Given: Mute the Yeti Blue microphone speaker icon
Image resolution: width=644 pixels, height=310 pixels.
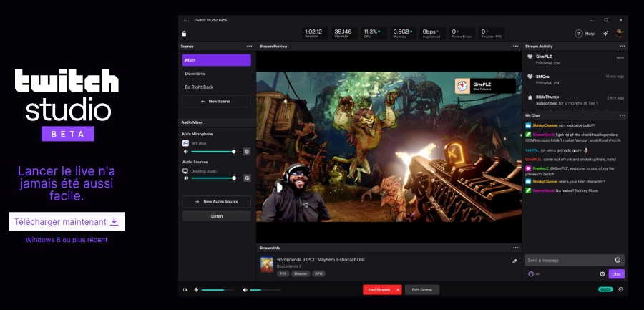Looking at the screenshot, I should tap(186, 152).
